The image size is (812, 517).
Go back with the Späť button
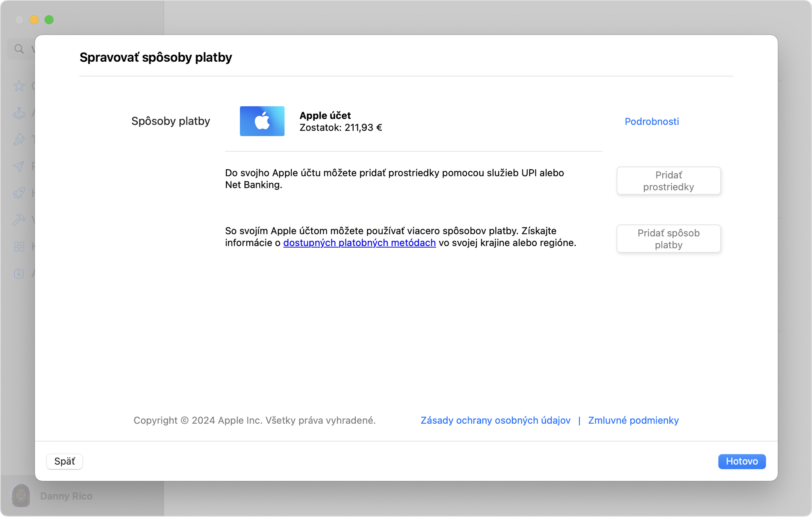[x=65, y=461]
